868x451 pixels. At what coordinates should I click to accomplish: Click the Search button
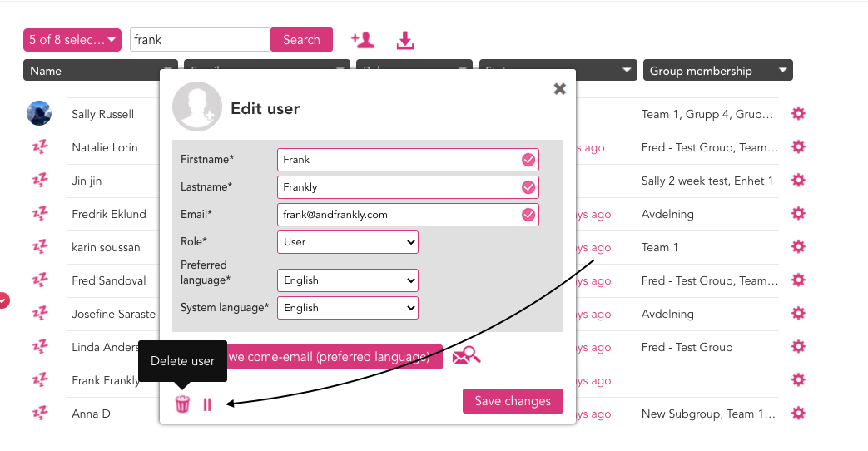pos(302,40)
